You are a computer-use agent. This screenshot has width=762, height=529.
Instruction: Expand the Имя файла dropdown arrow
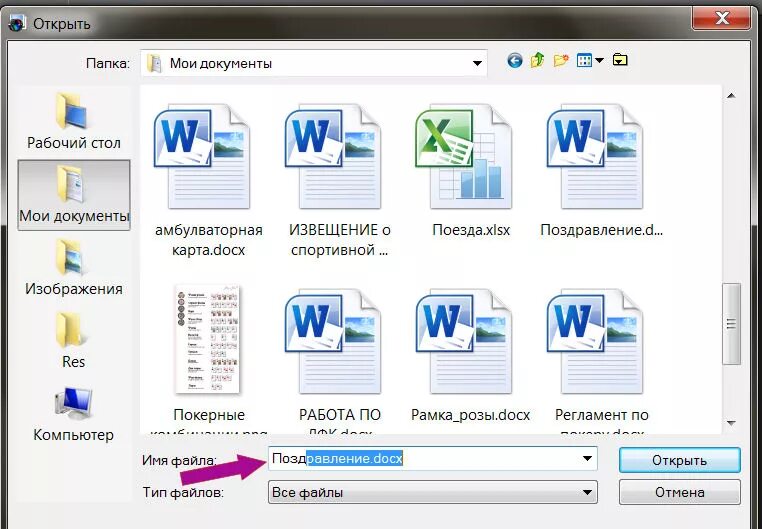(x=587, y=459)
